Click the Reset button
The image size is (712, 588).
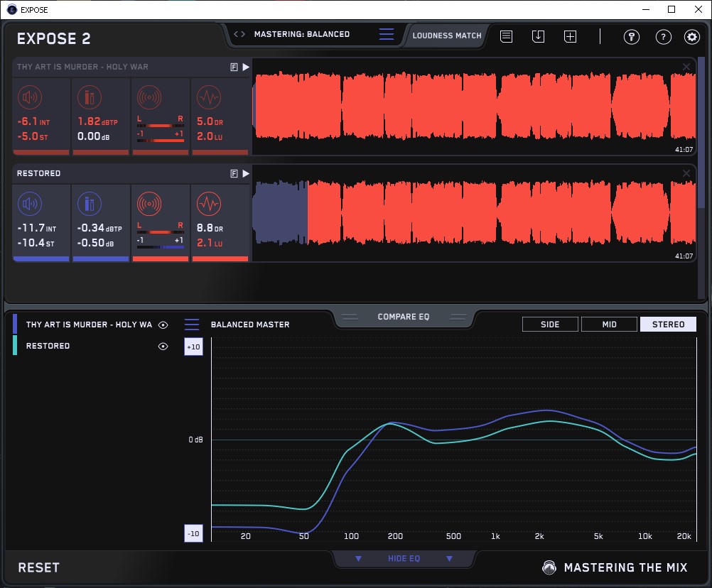tap(39, 567)
